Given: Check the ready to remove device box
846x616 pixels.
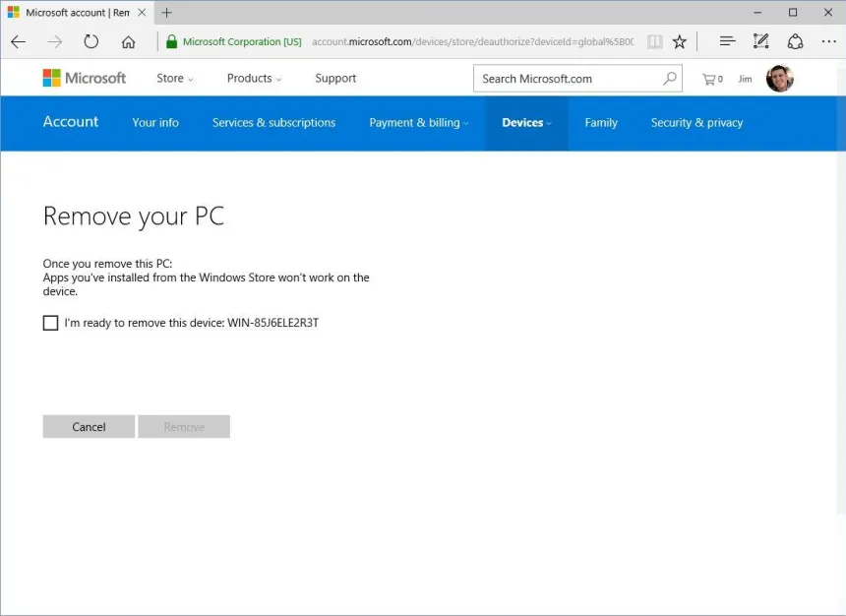Looking at the screenshot, I should point(51,323).
